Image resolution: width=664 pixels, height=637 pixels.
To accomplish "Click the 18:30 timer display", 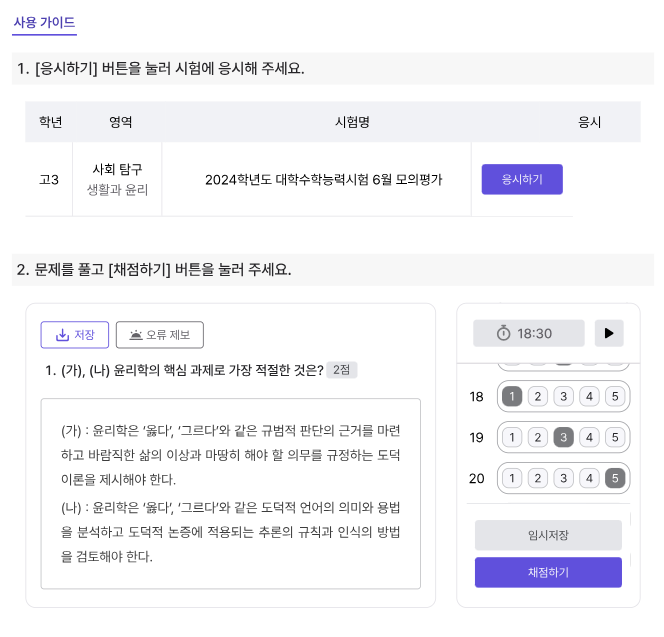I will point(529,333).
